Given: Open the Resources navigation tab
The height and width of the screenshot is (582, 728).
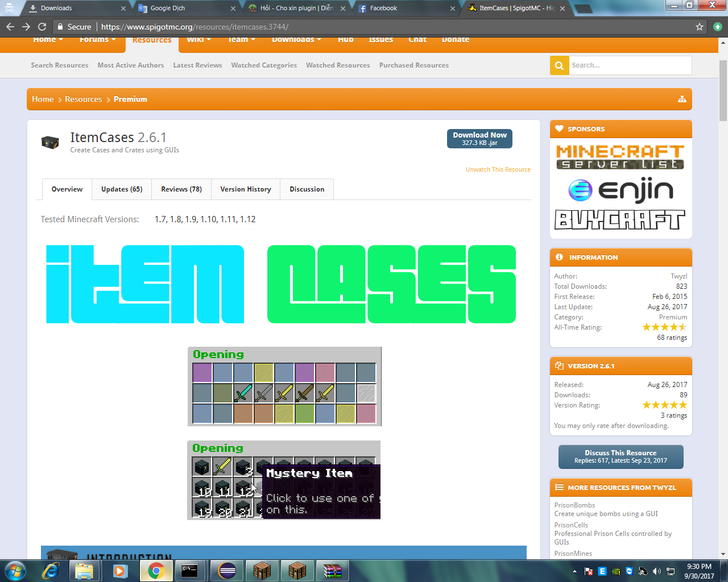Looking at the screenshot, I should click(152, 41).
